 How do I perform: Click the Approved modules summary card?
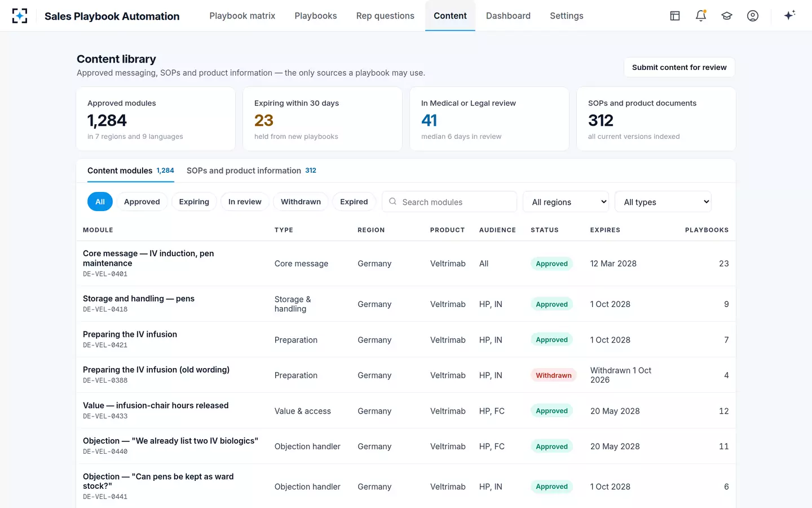156,119
